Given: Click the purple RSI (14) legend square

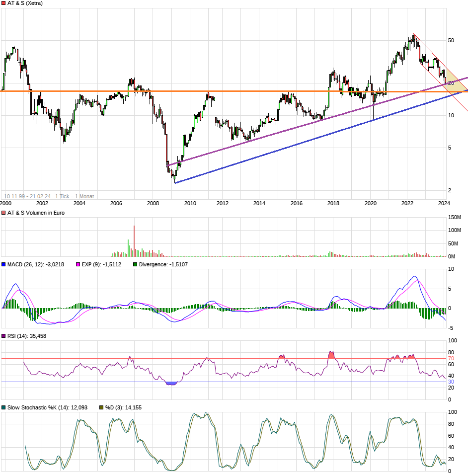Looking at the screenshot, I should (3, 336).
